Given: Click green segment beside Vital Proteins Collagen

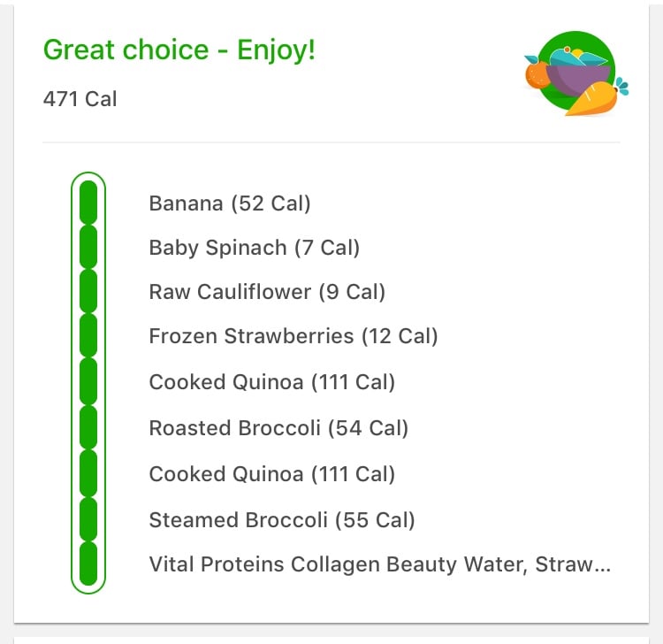Looking at the screenshot, I should 88,563.
